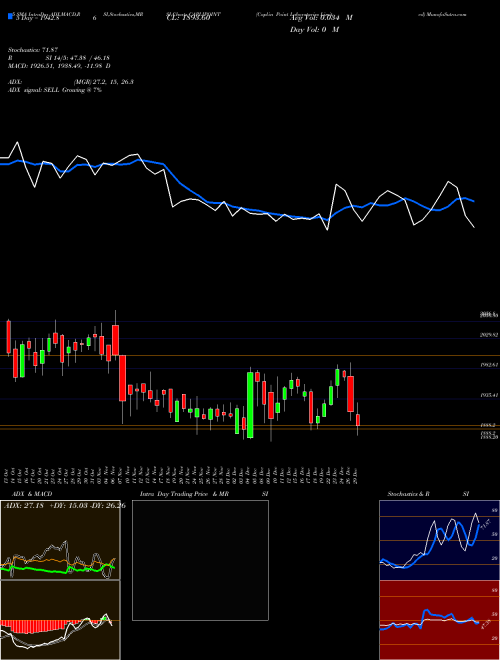Select the 'Stochastics: 71.87' reading
This screenshot has width=500, height=660.
(x=32, y=51)
